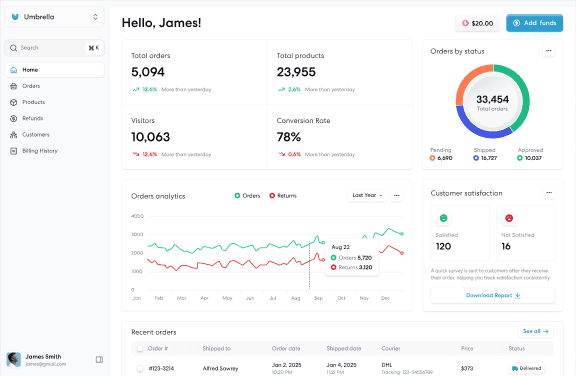576x376 pixels.
Task: Click the Approved legend marker 10,037
Action: point(520,158)
